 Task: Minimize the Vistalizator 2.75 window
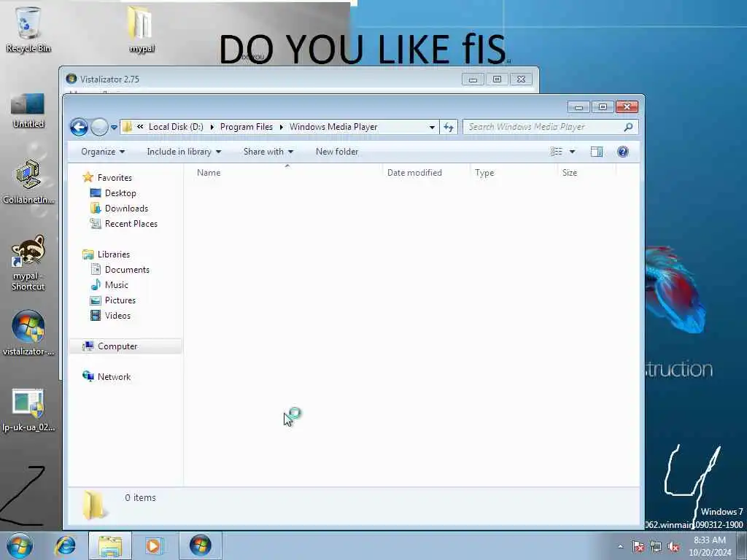473,79
